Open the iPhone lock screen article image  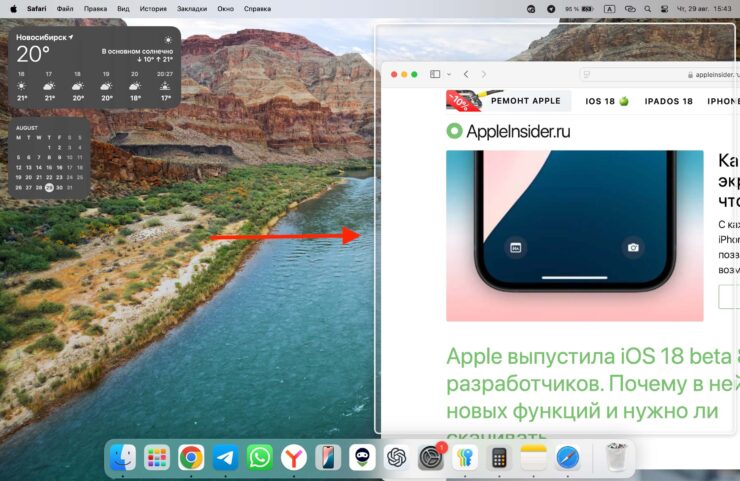point(574,235)
